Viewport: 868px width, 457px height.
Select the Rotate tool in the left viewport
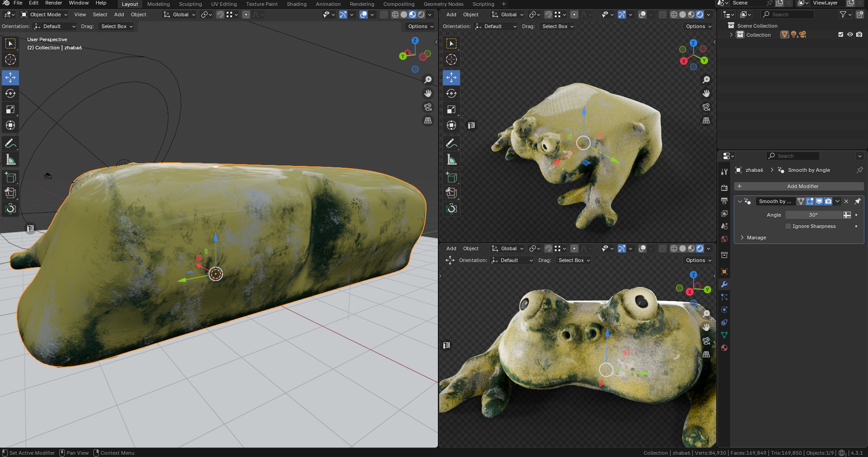tap(10, 94)
